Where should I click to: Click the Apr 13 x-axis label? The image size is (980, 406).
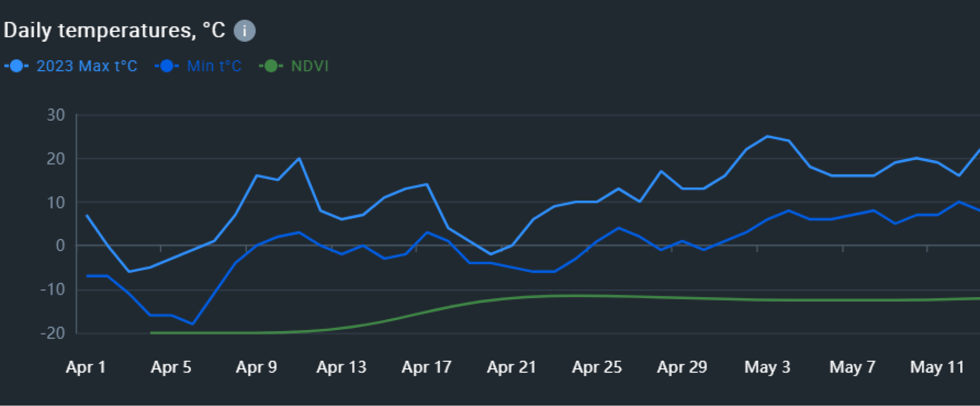[x=341, y=367]
